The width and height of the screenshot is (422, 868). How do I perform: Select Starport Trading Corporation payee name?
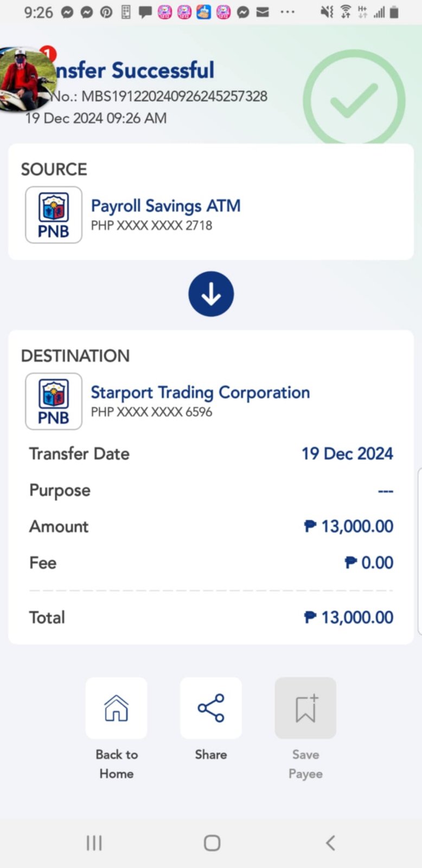point(200,392)
